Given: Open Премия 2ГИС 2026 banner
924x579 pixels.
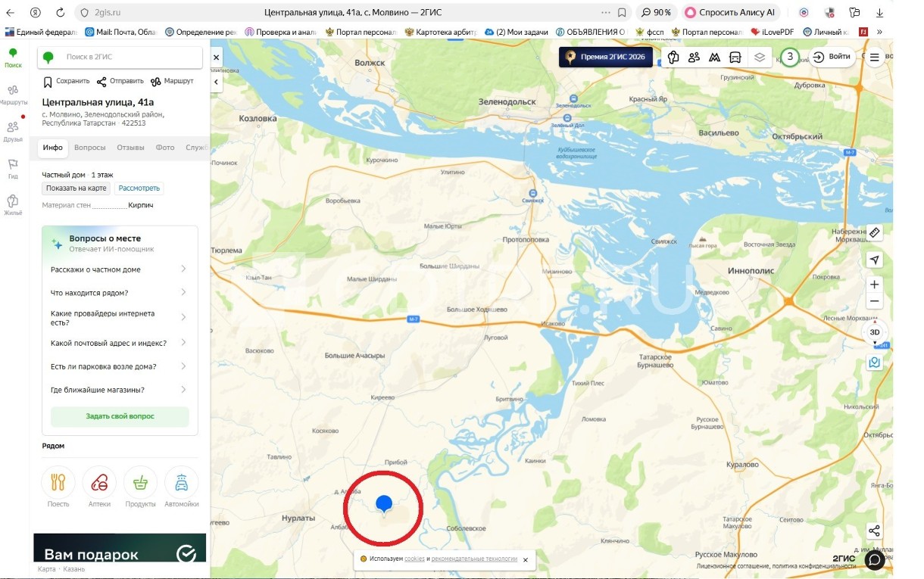Looking at the screenshot, I should [x=606, y=57].
